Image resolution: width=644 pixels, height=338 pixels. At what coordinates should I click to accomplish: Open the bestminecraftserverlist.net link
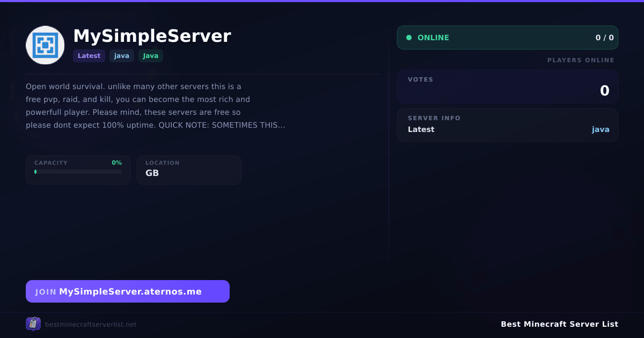pos(91,325)
